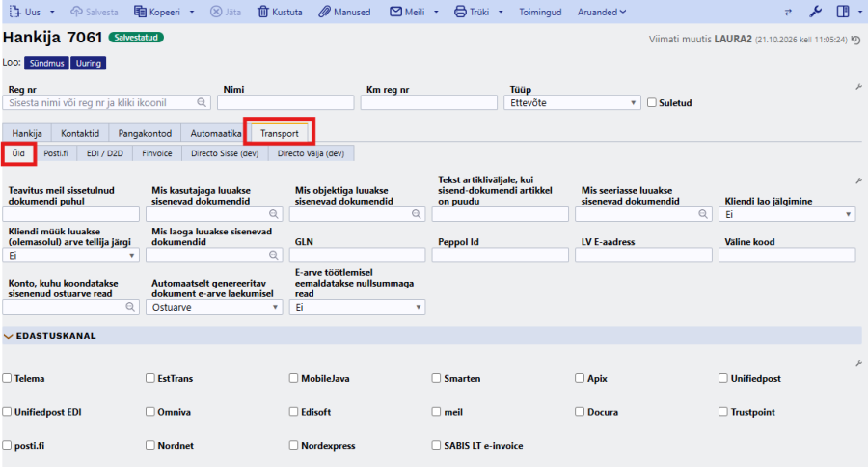Image resolution: width=868 pixels, height=467 pixels.
Task: Create a Sündmus event
Action: [46, 63]
